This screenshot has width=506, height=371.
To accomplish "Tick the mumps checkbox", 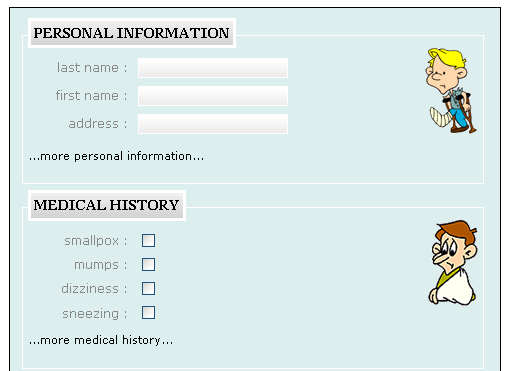I will point(148,265).
